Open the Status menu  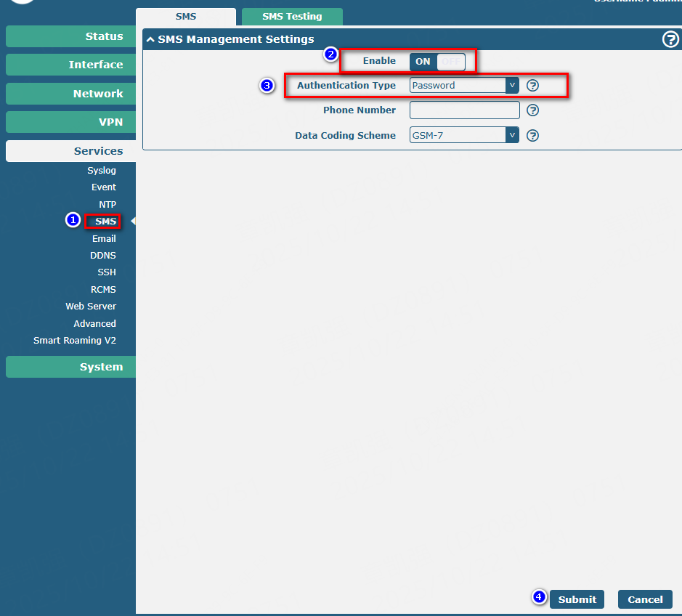click(71, 36)
